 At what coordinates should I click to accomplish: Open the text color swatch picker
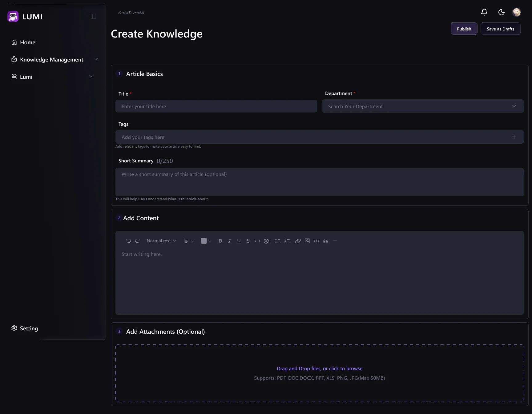click(206, 241)
